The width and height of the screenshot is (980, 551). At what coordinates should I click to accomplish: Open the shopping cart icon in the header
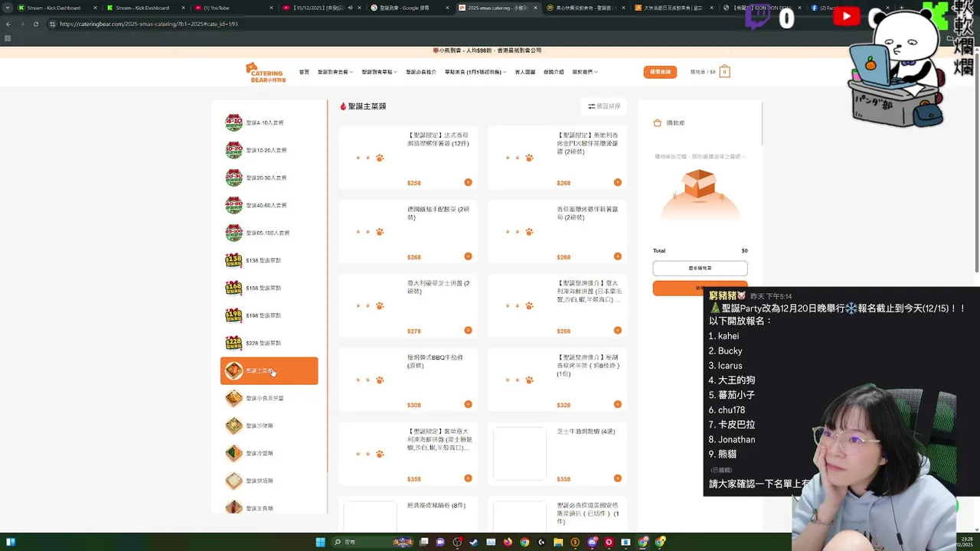(x=724, y=72)
